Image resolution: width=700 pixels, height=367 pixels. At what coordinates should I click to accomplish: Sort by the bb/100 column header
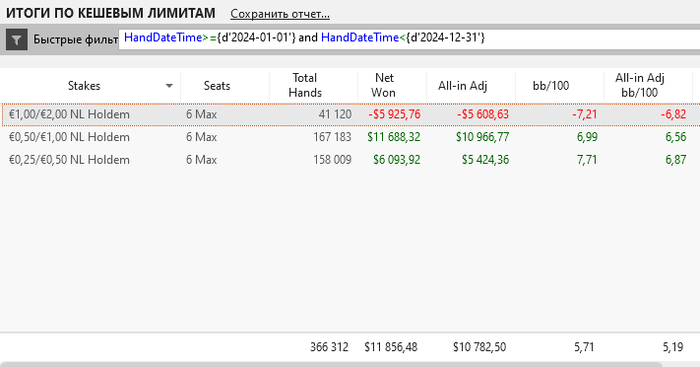pos(550,86)
